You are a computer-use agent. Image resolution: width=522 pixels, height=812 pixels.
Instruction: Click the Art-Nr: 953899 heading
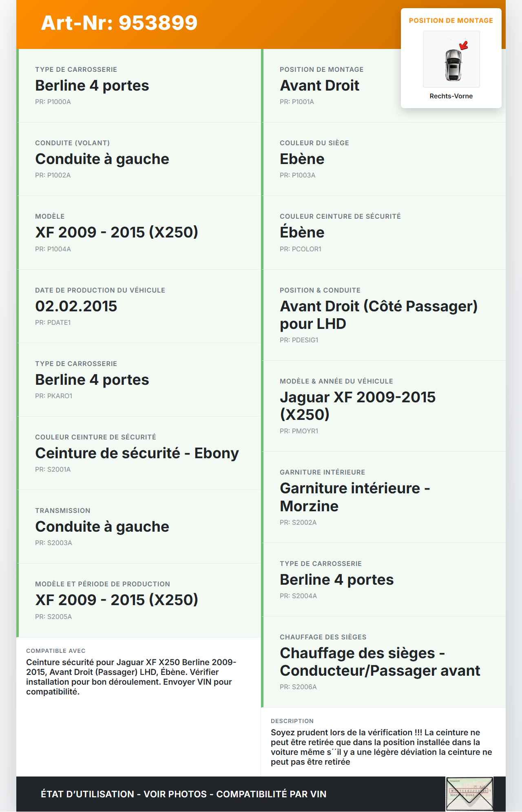point(119,23)
